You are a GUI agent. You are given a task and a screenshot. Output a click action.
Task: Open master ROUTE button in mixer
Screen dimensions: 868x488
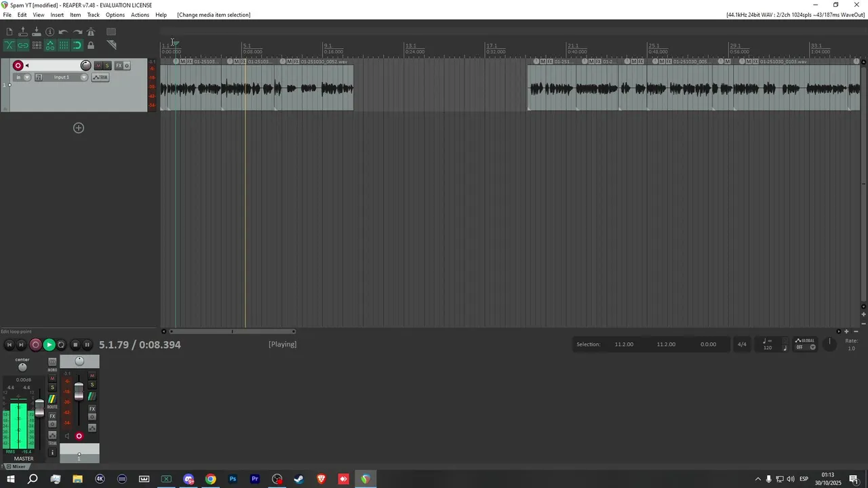point(52,399)
